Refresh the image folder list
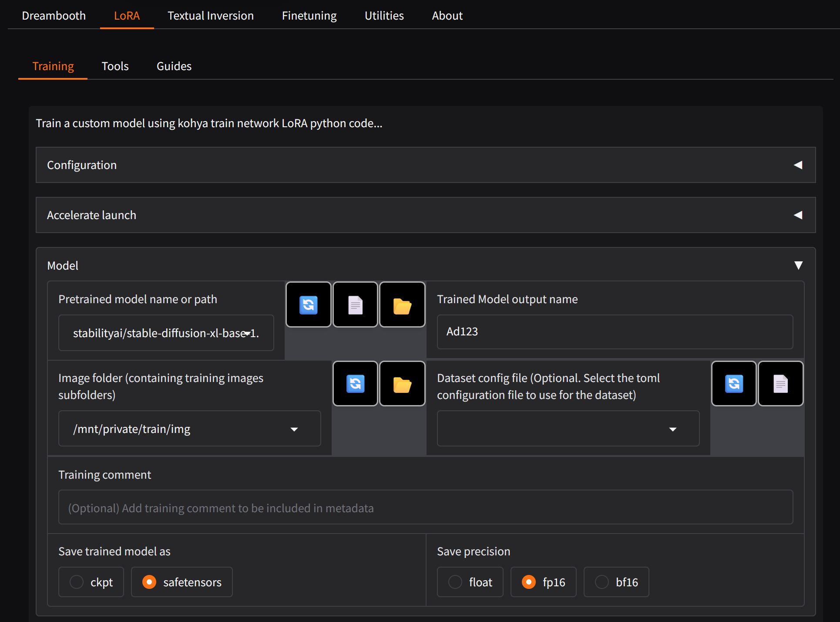Viewport: 840px width, 622px height. pyautogui.click(x=355, y=384)
